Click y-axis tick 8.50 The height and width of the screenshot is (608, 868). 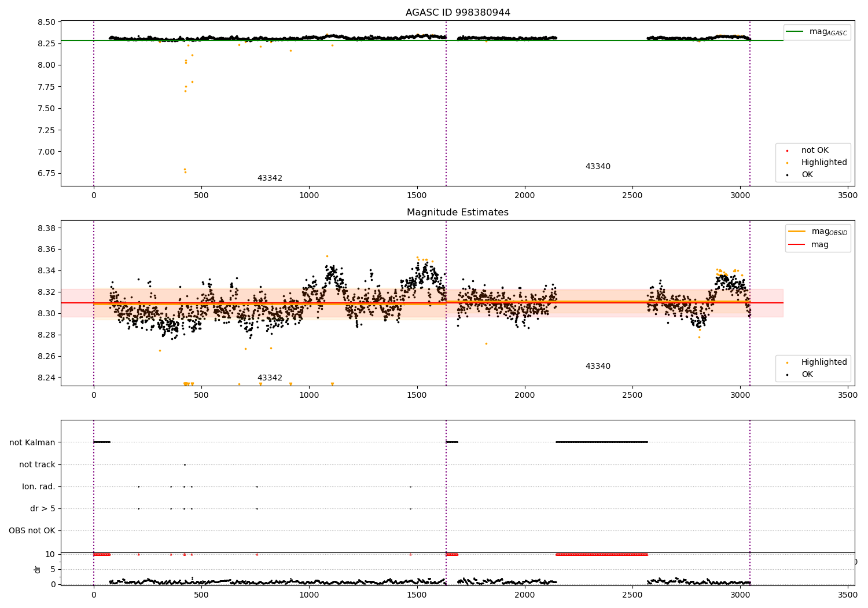coord(46,22)
